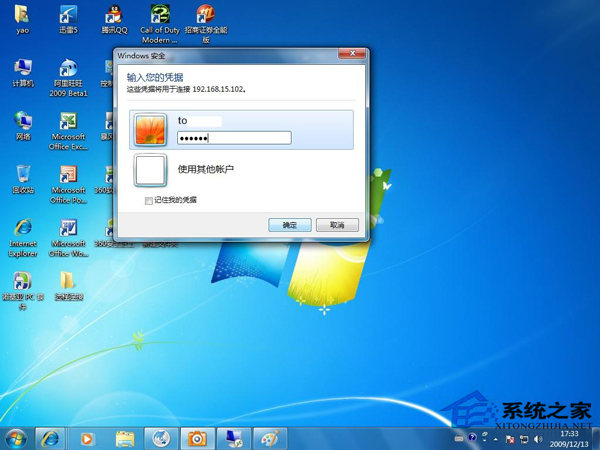
Task: Select the 招商证券全能版 desktop shortcut
Action: (x=206, y=24)
